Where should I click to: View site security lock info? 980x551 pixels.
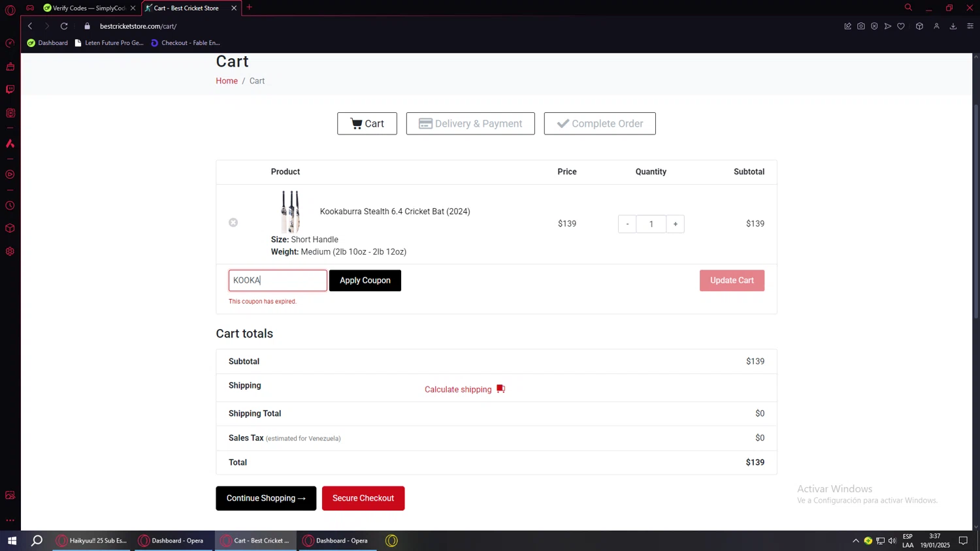(87, 26)
